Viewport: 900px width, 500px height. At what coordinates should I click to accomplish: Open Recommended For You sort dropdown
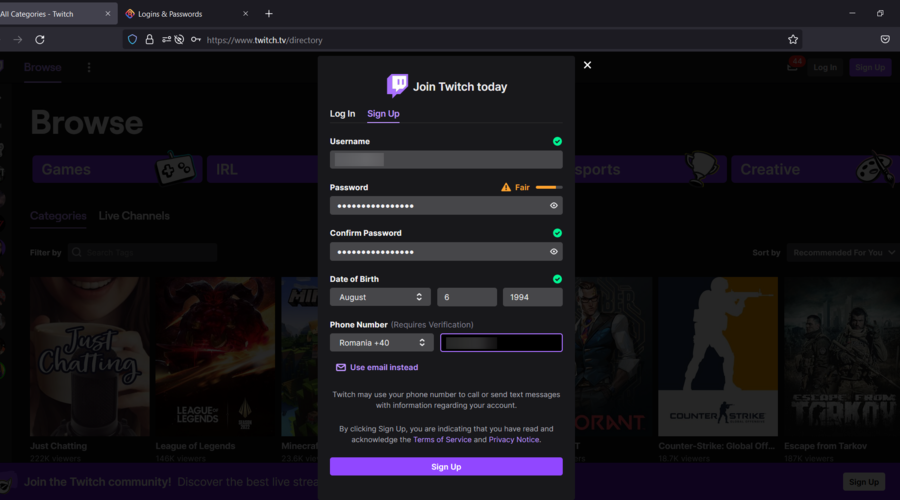click(x=843, y=253)
